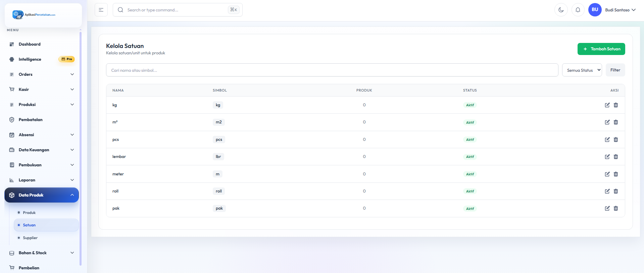Click the lembar name cell
644x273 pixels.
119,157
